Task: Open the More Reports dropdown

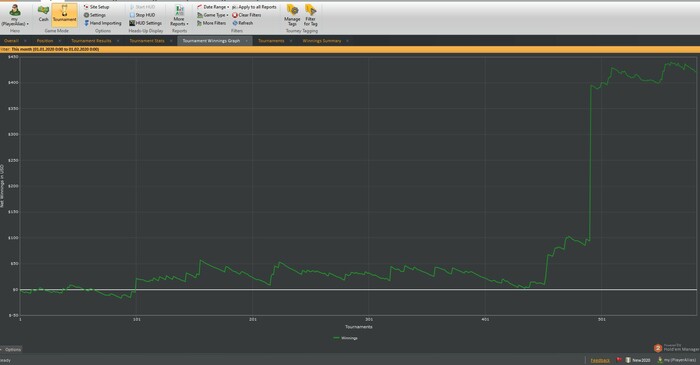Action: pyautogui.click(x=179, y=16)
